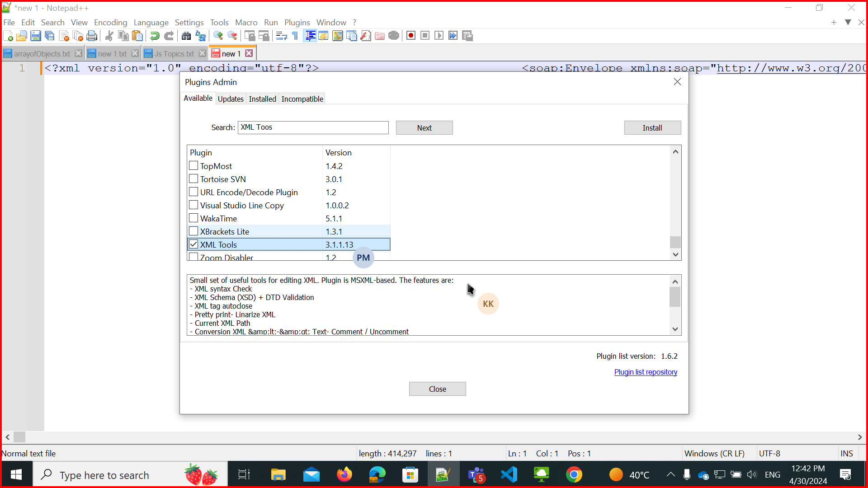The image size is (868, 488).
Task: Uncheck the XML Tools plugin checkbox
Action: [x=193, y=244]
